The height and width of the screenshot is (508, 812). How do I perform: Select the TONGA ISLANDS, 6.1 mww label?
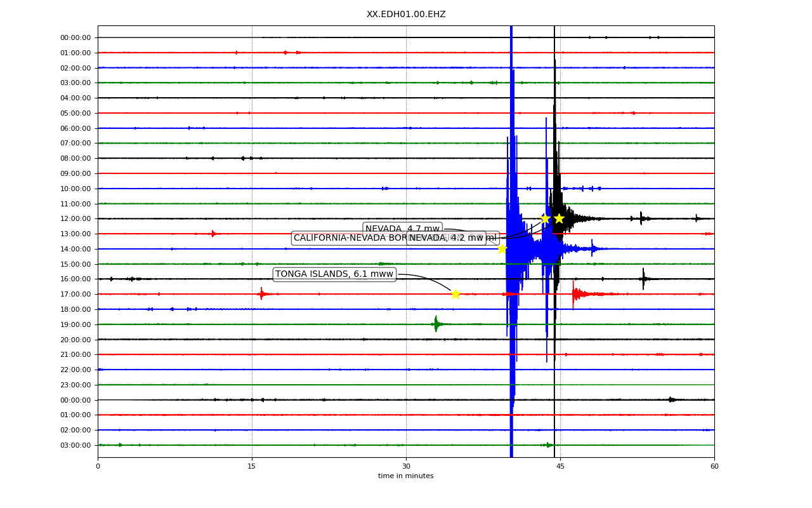coord(334,274)
